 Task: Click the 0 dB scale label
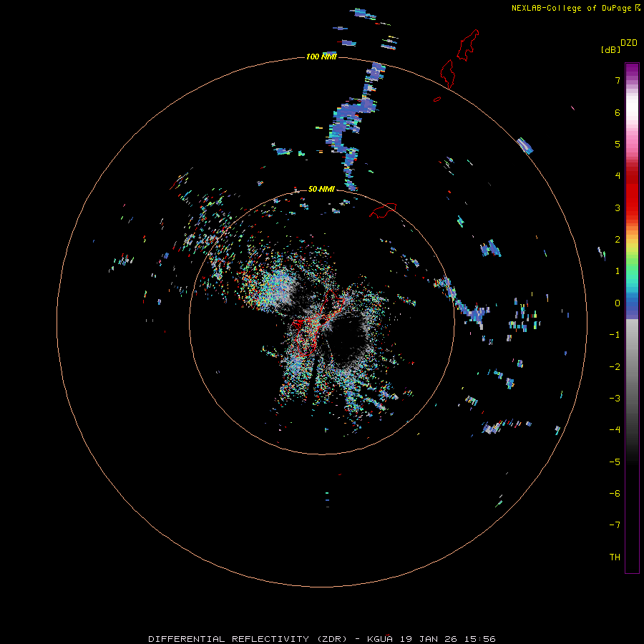point(618,303)
